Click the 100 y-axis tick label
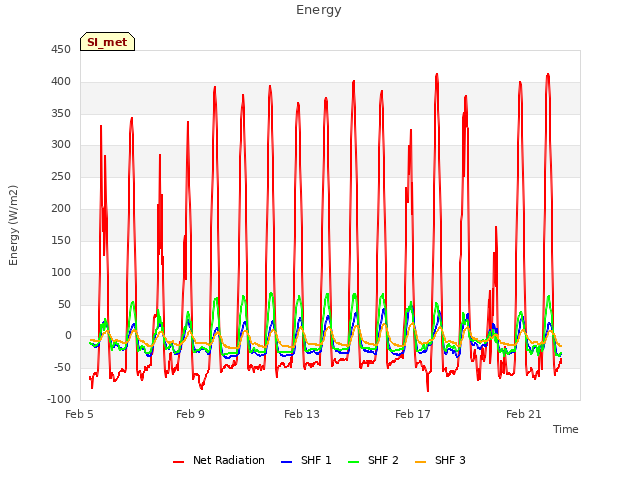The height and width of the screenshot is (480, 640). click(61, 272)
